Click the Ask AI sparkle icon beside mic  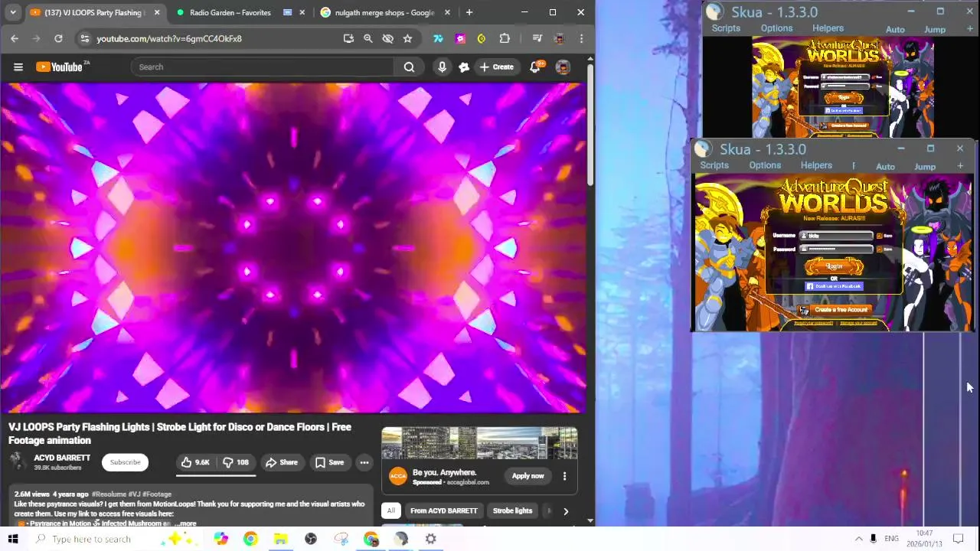click(463, 67)
